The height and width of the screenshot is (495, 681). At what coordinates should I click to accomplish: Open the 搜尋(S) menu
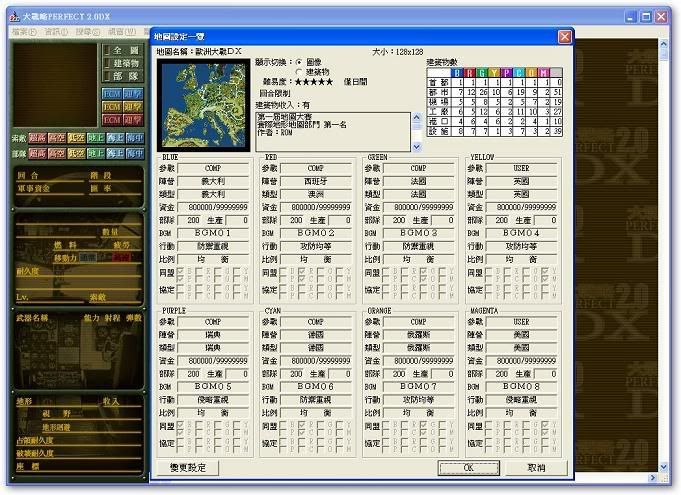click(x=88, y=32)
